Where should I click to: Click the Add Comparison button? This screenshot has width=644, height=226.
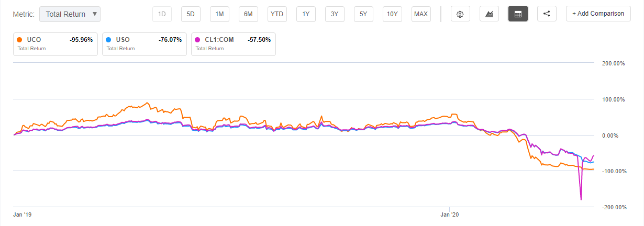[x=598, y=14]
